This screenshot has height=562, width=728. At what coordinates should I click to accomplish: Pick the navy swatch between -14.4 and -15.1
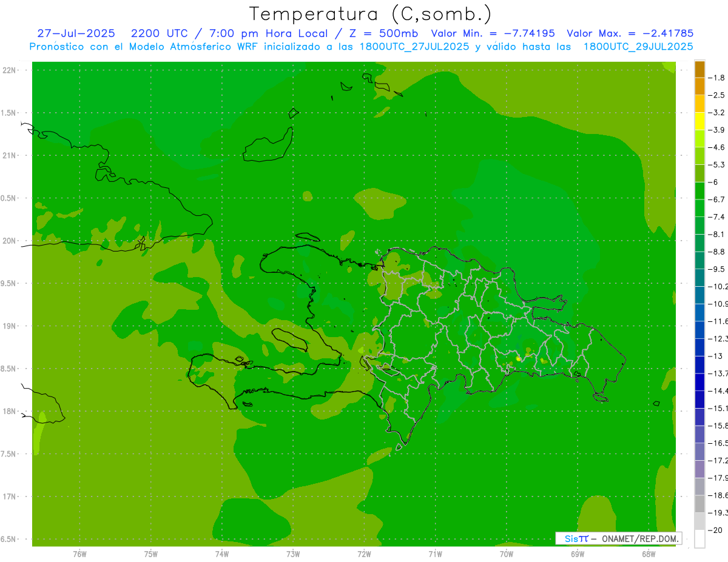pos(699,400)
